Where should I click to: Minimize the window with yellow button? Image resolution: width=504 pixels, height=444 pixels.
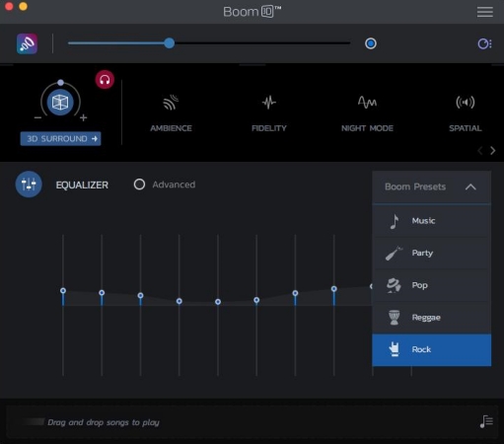(23, 6)
